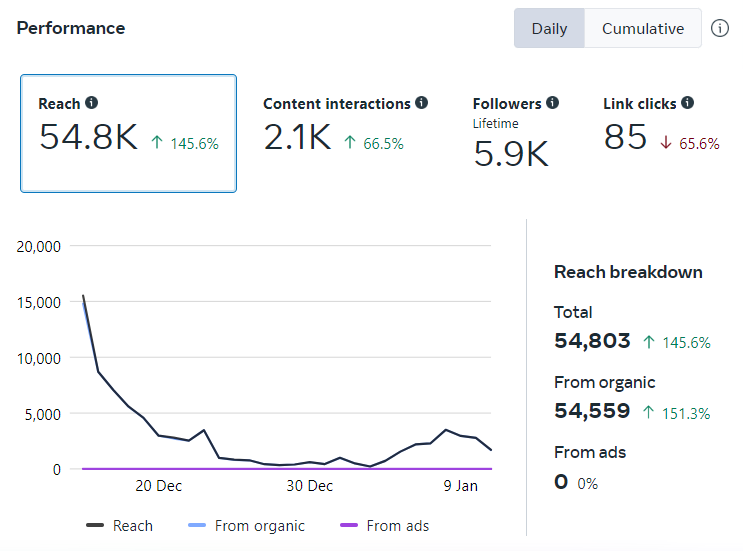Viewport: 743px width, 551px height.
Task: Click the From ads 0% value
Action: click(587, 484)
